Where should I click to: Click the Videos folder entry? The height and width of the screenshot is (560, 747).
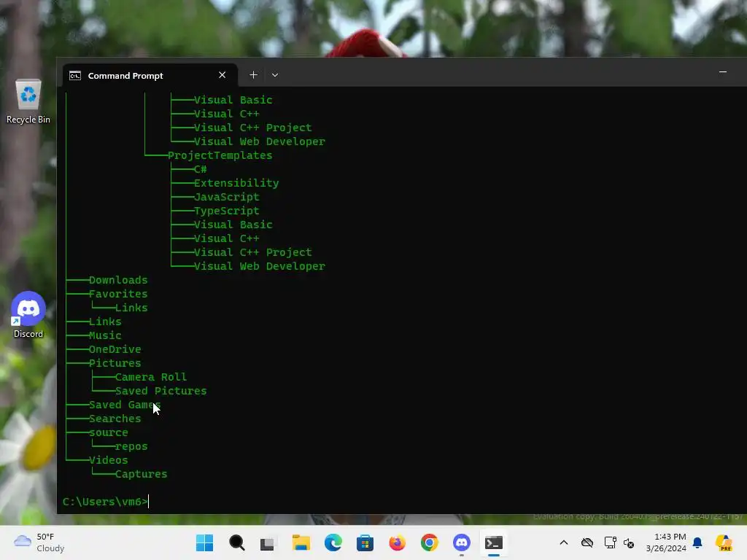point(109,460)
